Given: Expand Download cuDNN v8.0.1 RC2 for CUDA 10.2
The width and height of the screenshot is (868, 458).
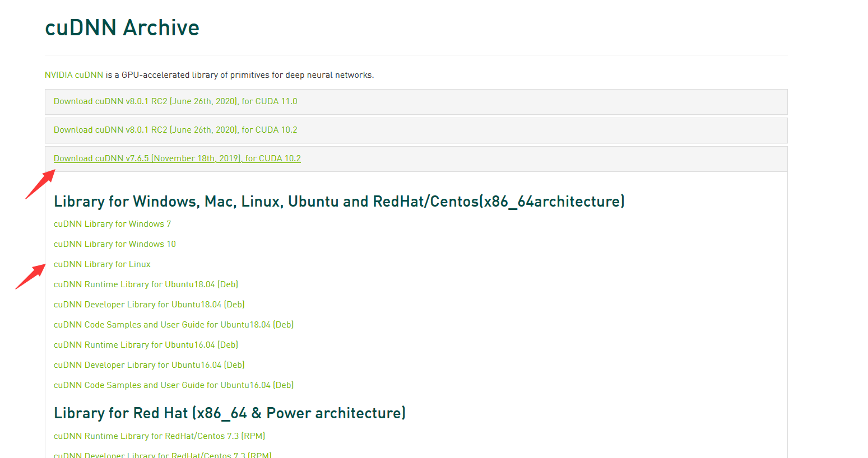Looking at the screenshot, I should point(175,130).
